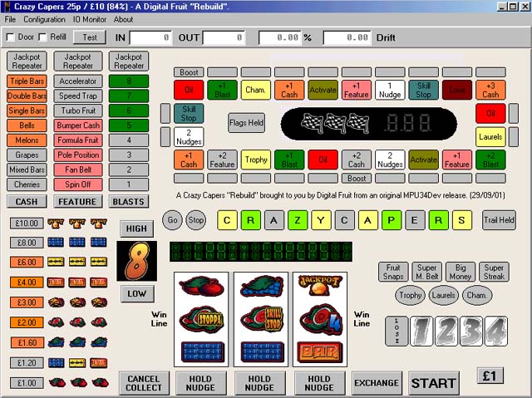Click the number 8 hi-lo display
The width and height of the screenshot is (532, 398).
136,261
